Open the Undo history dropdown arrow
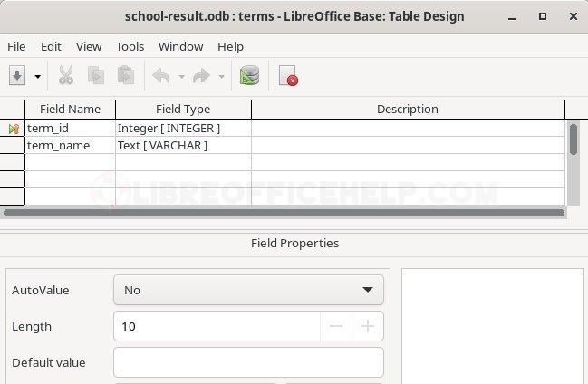The height and width of the screenshot is (384, 588). point(181,77)
